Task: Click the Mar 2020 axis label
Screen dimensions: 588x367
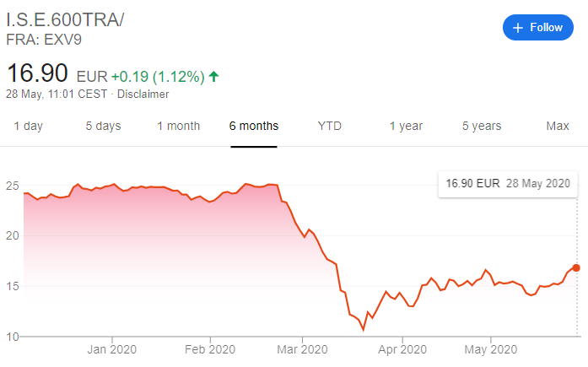Action: (301, 349)
